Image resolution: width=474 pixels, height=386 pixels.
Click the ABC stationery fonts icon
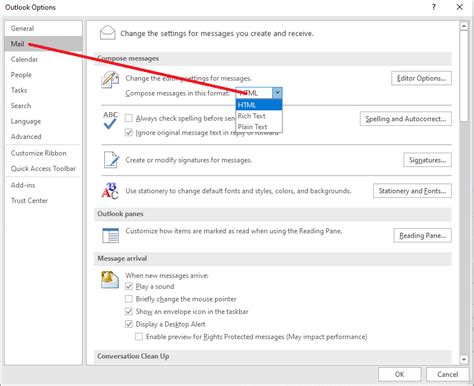110,191
